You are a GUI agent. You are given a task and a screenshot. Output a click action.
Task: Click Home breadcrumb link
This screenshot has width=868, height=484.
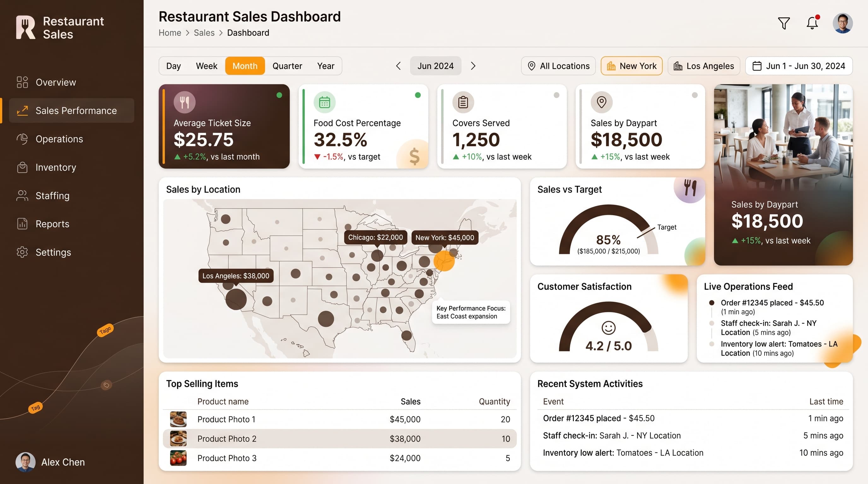170,33
